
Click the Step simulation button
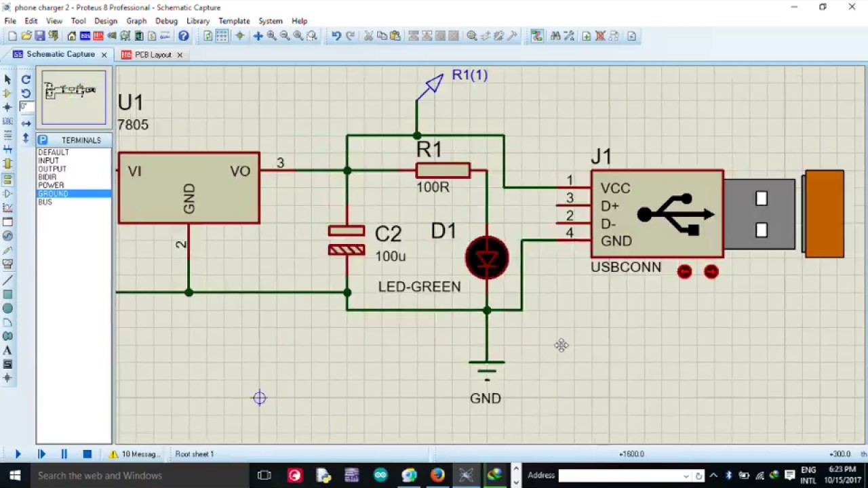pyautogui.click(x=41, y=454)
